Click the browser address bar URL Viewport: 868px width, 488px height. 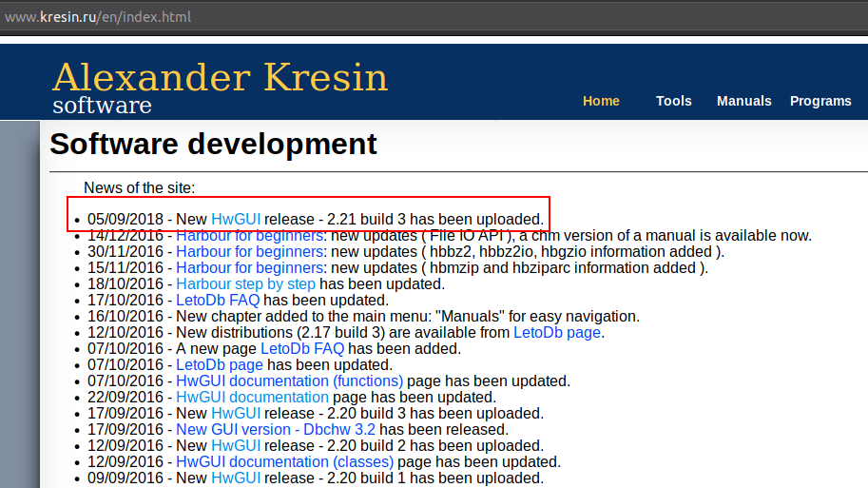[98, 16]
